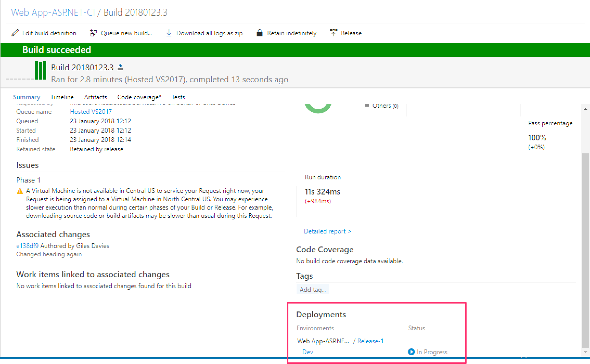Image resolution: width=590 pixels, height=364 pixels.
Task: Click the In Progress status icon
Action: pyautogui.click(x=411, y=352)
